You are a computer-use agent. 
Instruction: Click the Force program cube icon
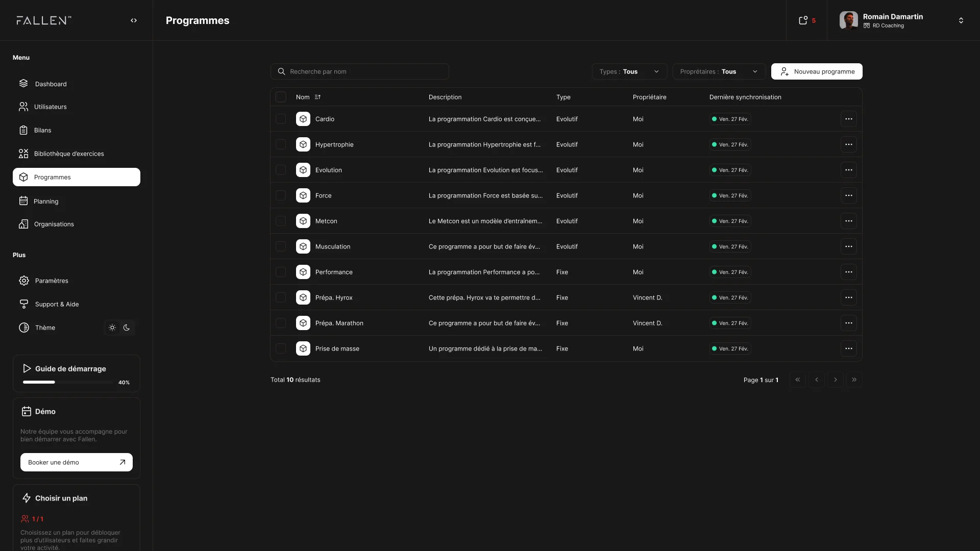303,195
